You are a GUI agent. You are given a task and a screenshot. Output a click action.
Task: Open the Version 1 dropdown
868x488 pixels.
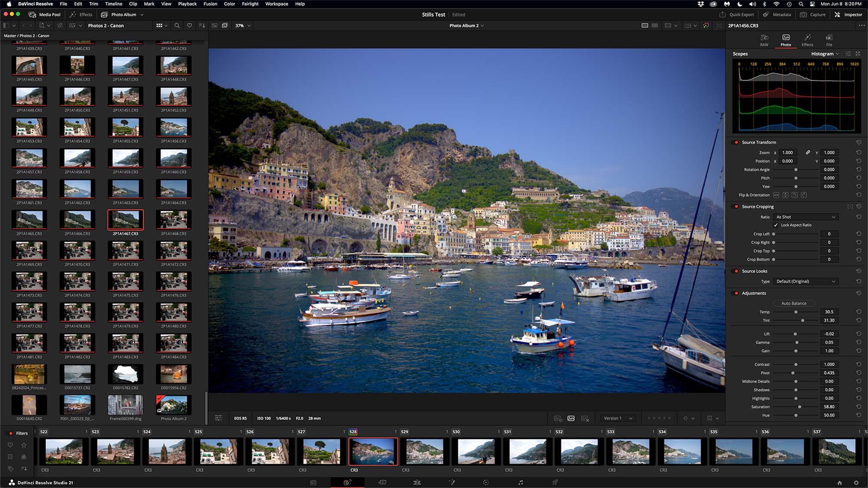coord(618,418)
